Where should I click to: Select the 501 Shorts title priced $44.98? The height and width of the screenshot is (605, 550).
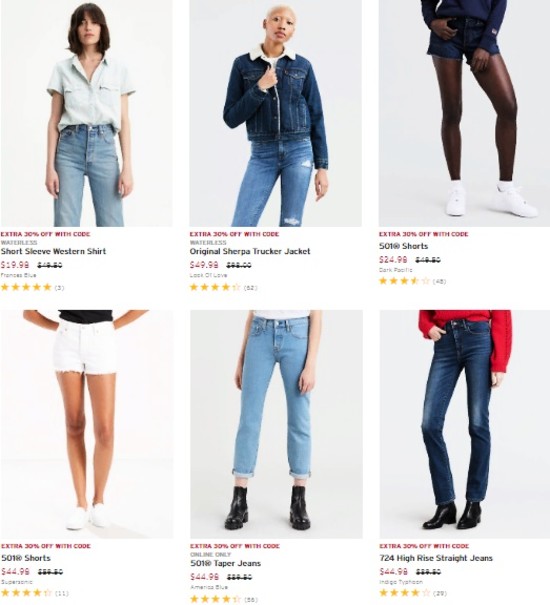26,558
